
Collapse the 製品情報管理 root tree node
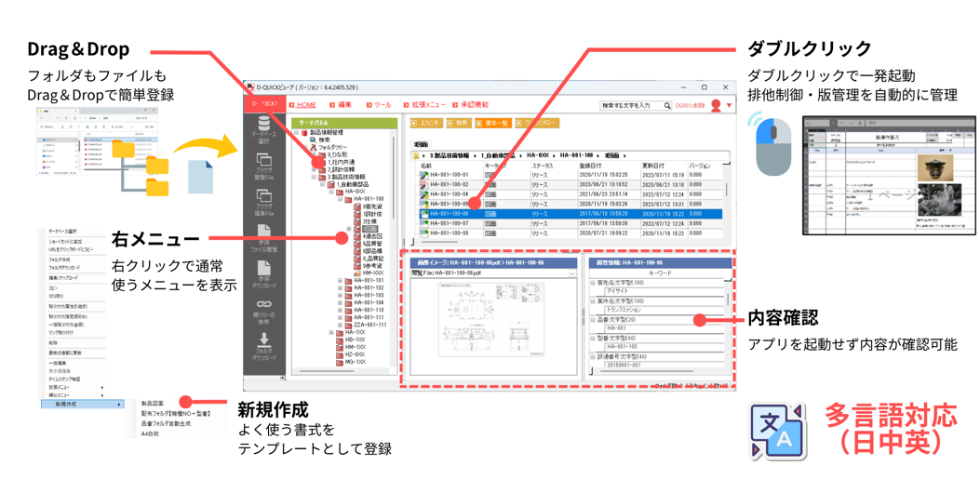[298, 133]
